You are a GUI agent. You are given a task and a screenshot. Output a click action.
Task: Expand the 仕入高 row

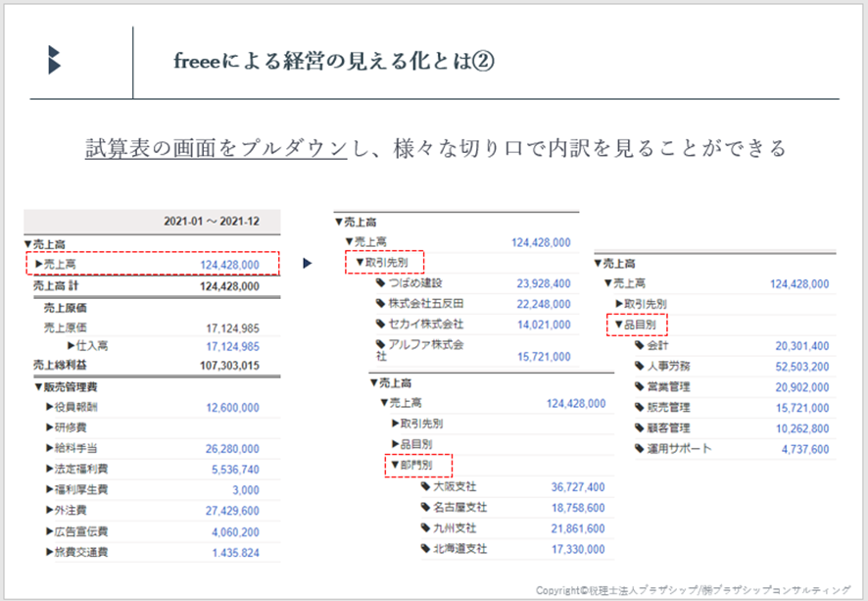[x=71, y=346]
